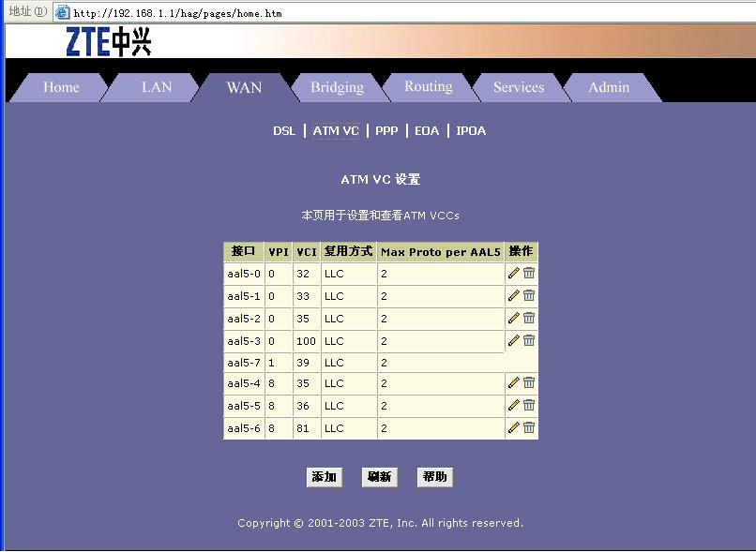Click the pencil icon for aal5-3

click(x=513, y=340)
